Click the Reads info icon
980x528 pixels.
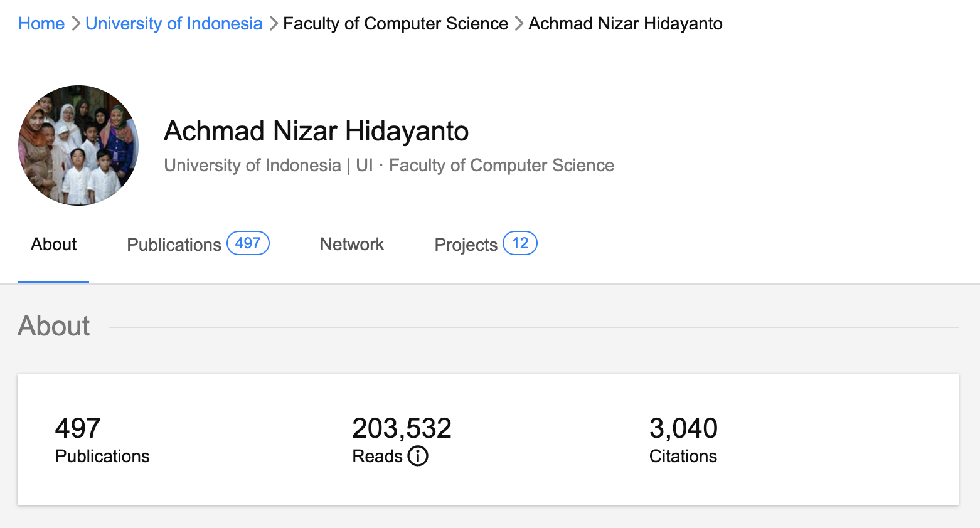(x=418, y=456)
